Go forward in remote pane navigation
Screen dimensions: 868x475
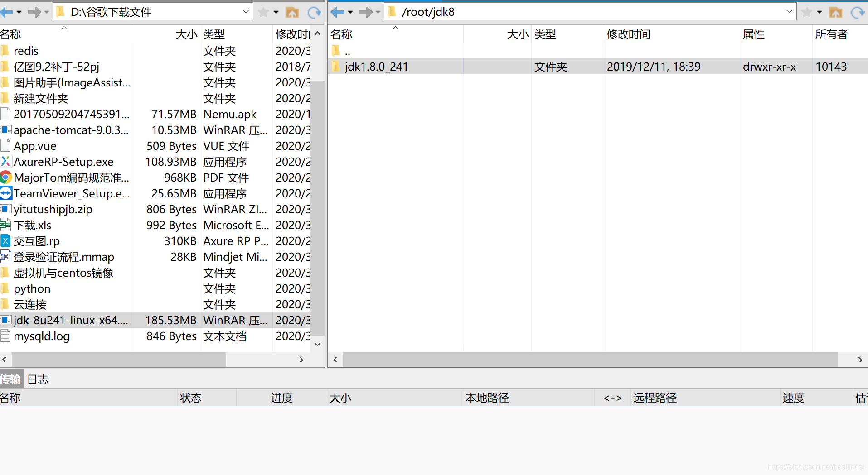click(365, 12)
